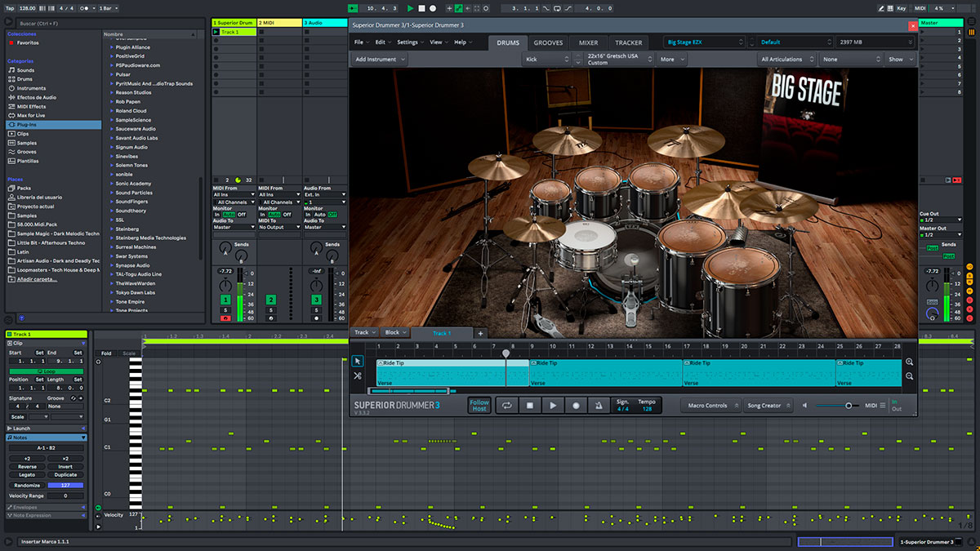
Task: Open the No Output MIDI To dropdown
Action: (279, 227)
